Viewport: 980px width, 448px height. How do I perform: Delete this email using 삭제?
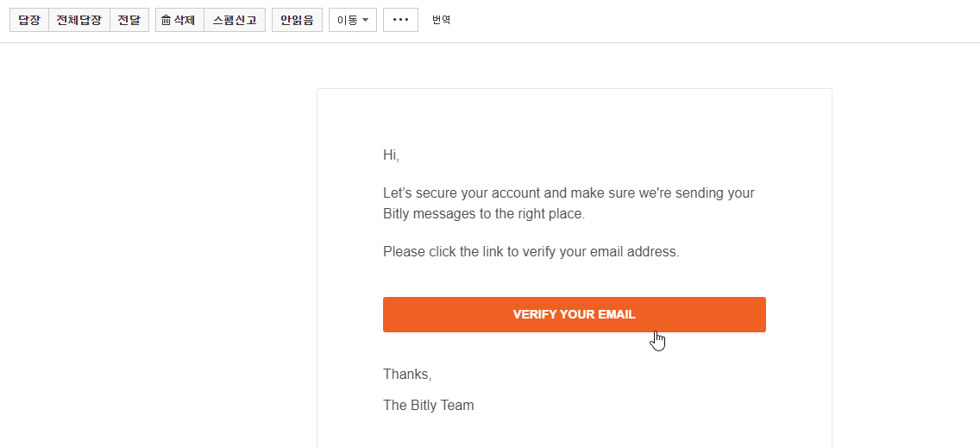(180, 20)
